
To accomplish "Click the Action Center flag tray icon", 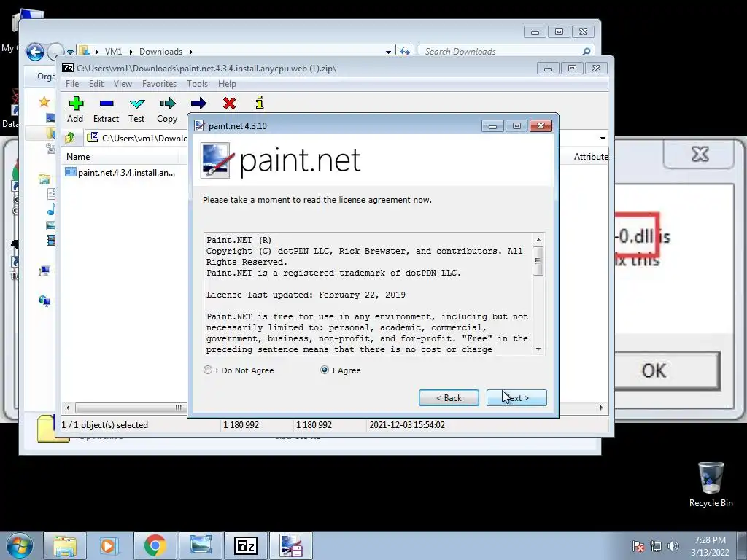I will [x=638, y=546].
